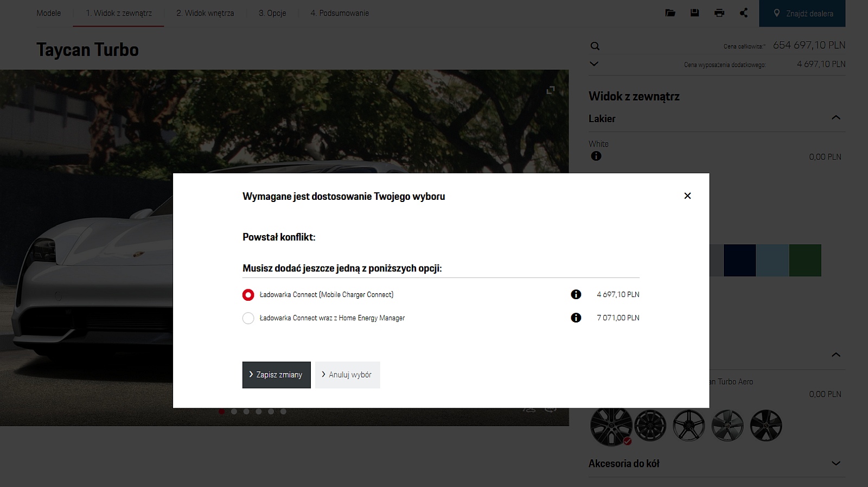Select the fourth wheel design thumbnail
868x487 pixels.
727,425
